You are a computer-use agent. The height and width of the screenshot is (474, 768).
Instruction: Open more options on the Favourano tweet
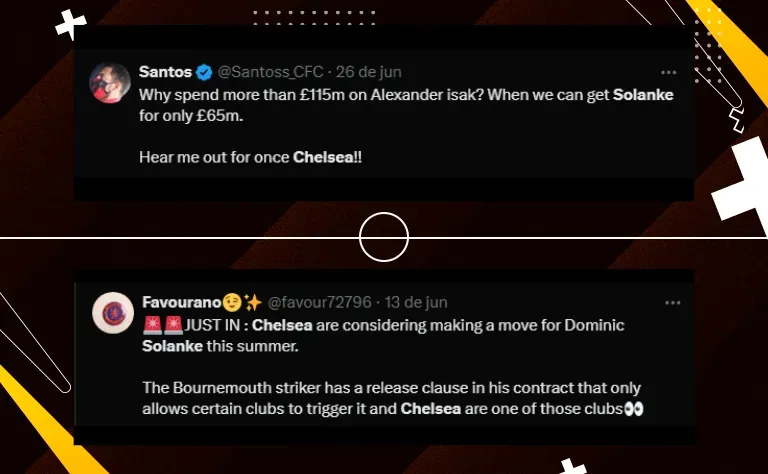672,303
